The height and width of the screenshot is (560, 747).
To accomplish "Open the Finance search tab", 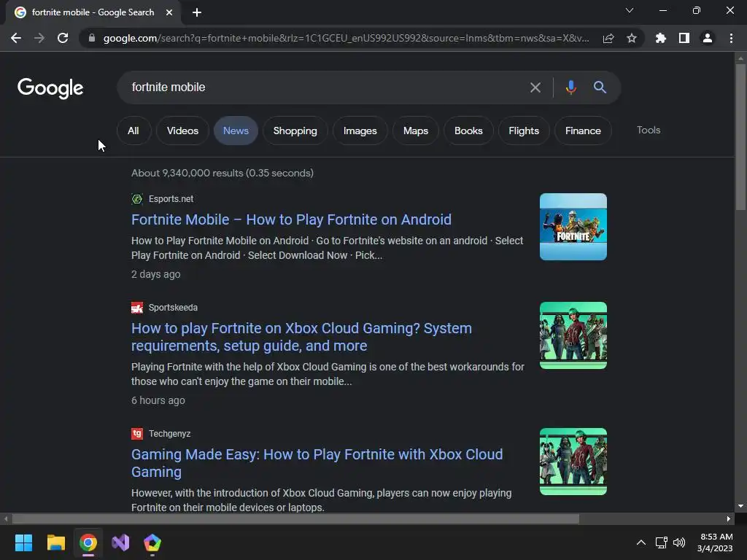I will (583, 131).
